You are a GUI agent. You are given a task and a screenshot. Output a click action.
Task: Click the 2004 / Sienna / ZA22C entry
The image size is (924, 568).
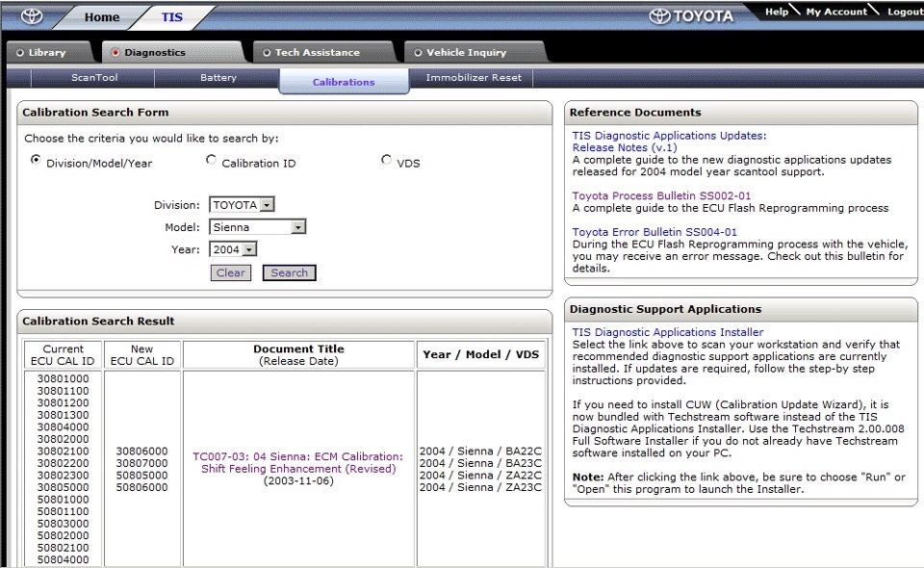point(480,476)
